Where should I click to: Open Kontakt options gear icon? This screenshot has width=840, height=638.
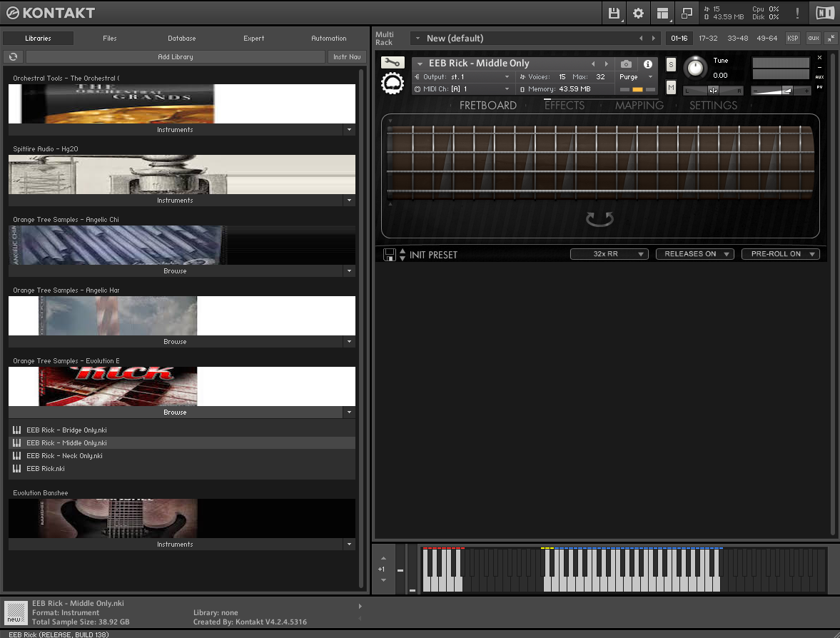638,13
